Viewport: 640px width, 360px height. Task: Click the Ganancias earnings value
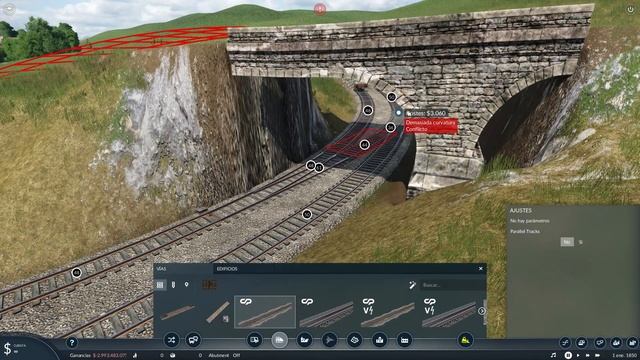coord(109,356)
